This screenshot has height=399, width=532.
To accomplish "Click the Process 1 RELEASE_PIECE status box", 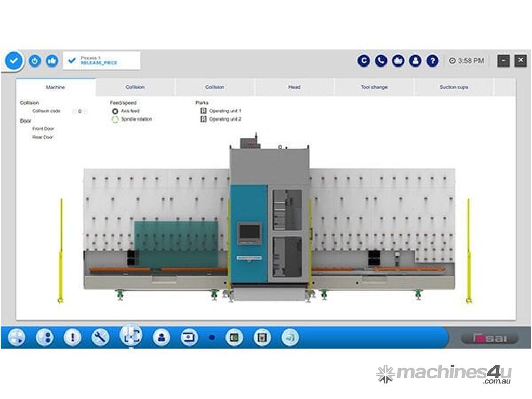I will pyautogui.click(x=102, y=61).
